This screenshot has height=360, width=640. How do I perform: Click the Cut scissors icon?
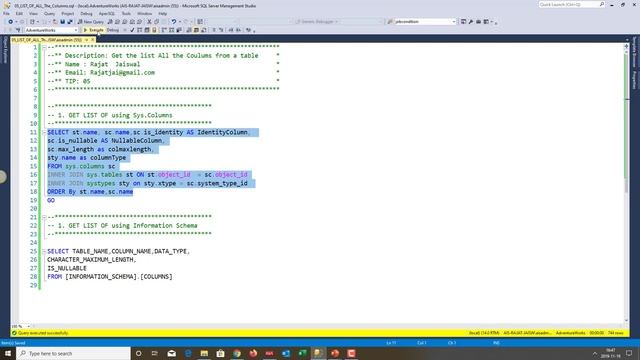pyautogui.click(x=149, y=22)
